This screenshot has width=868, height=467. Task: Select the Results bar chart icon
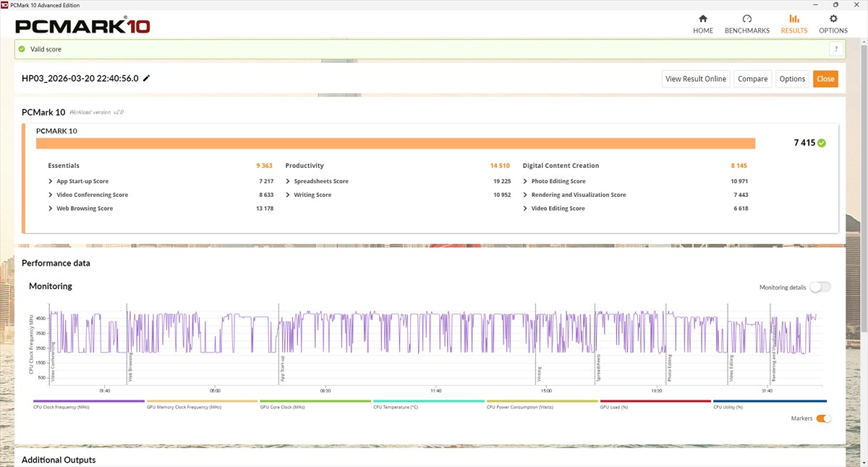[x=793, y=19]
